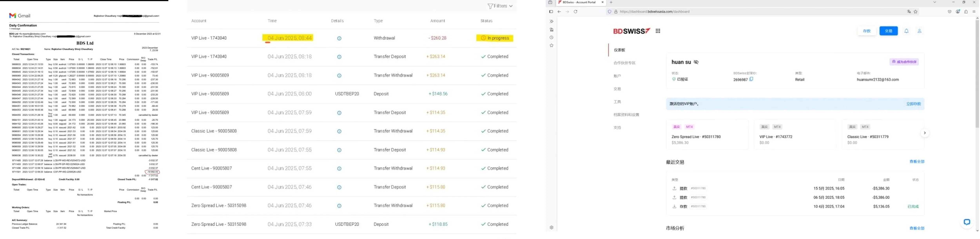Go back using the browser back arrow
Image resolution: width=980 pixels, height=239 pixels.
[559, 12]
